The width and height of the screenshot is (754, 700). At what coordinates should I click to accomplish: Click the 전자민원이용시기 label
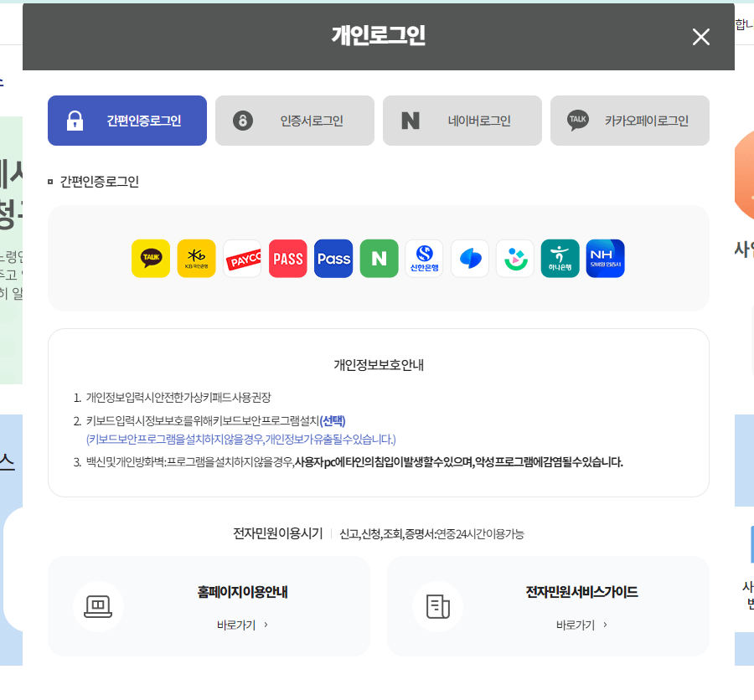[278, 533]
